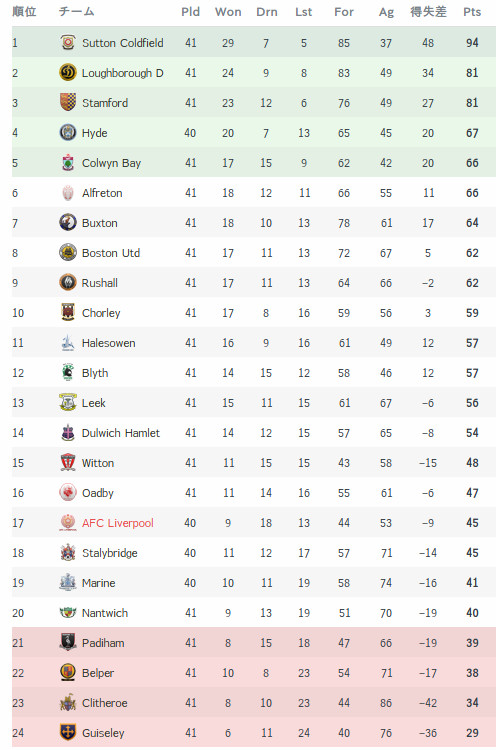Open the Dulwich Hamlet team link

(121, 433)
